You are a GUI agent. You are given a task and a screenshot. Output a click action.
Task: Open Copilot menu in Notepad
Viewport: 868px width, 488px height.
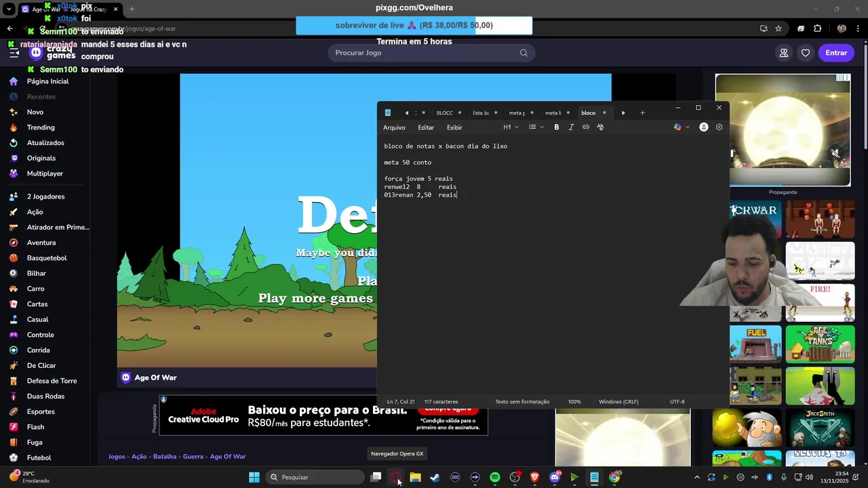point(682,127)
